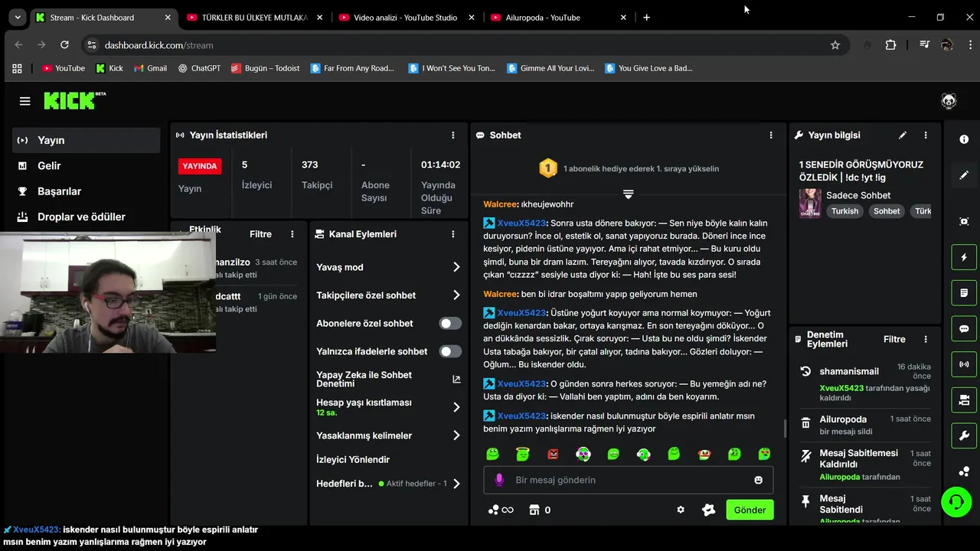Expand Yavaş mod settings
The width and height of the screenshot is (980, 551).
tap(389, 267)
